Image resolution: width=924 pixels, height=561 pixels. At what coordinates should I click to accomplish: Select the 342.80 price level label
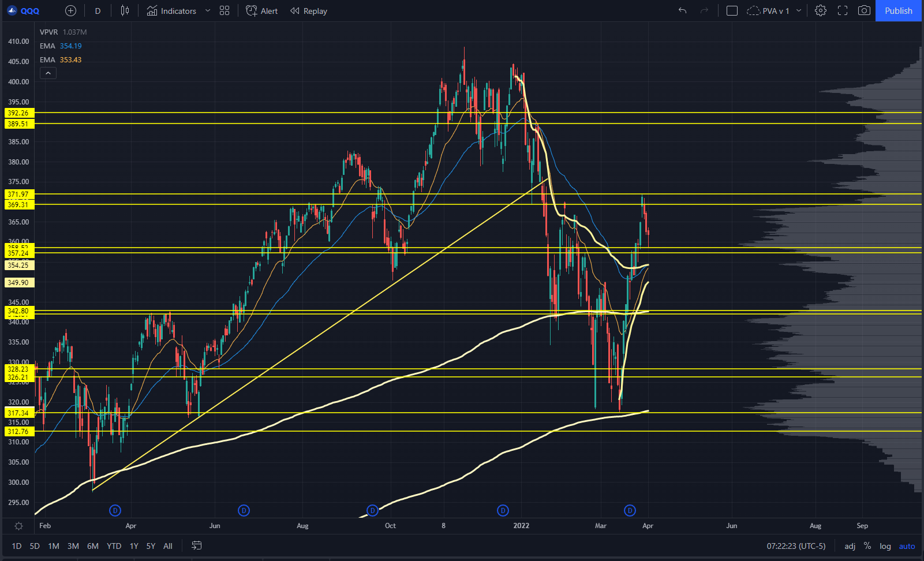point(19,311)
